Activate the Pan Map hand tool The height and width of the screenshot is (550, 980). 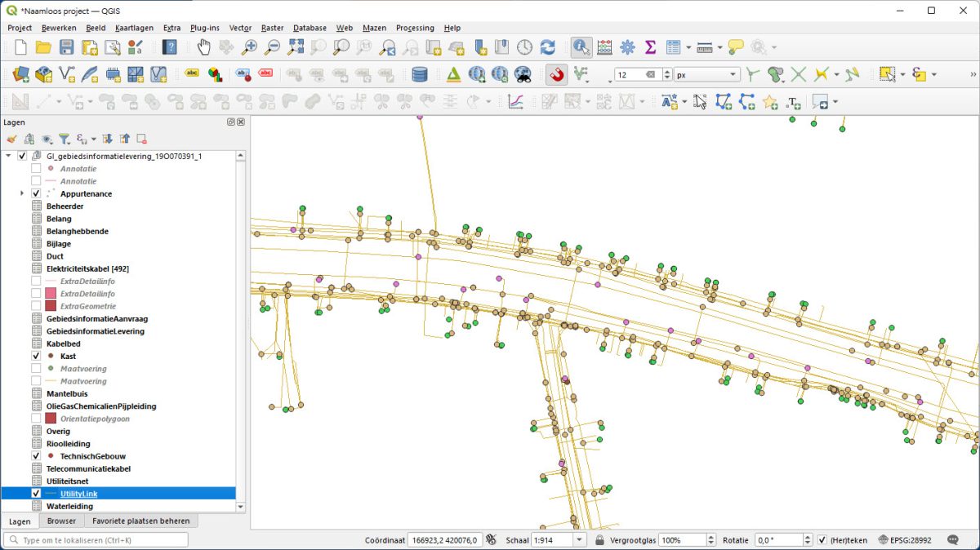pyautogui.click(x=204, y=47)
